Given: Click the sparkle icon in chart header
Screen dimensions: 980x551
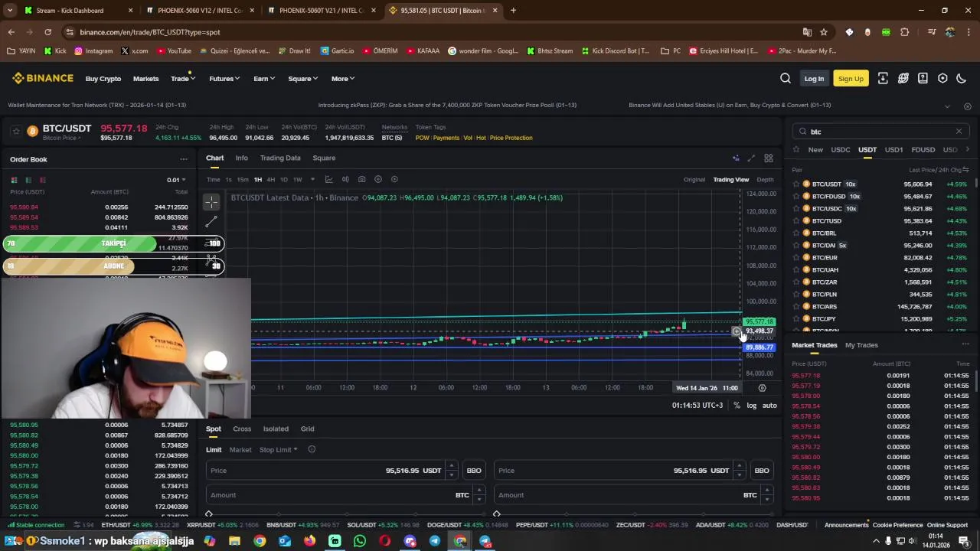Looking at the screenshot, I should [736, 158].
